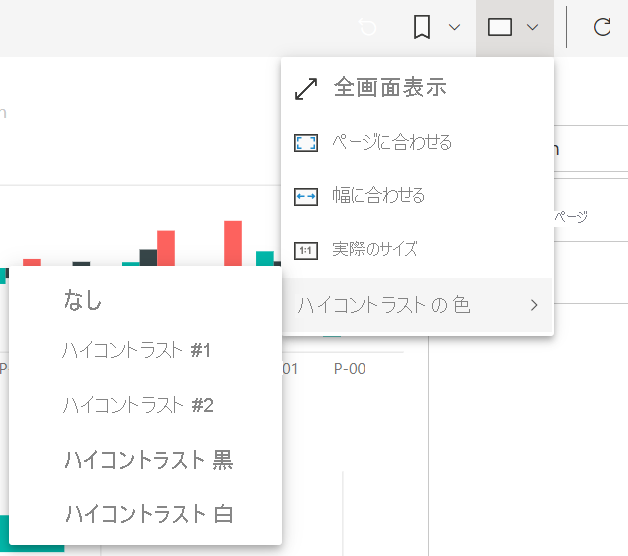Expand the view dropdown chevron
Viewport: 628px width, 556px height.
click(532, 27)
